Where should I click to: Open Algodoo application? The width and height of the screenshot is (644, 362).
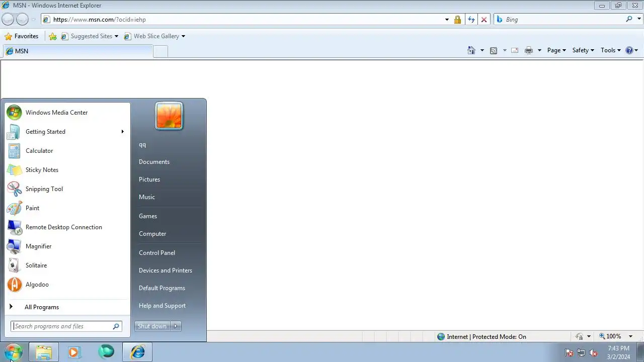[x=67, y=285]
